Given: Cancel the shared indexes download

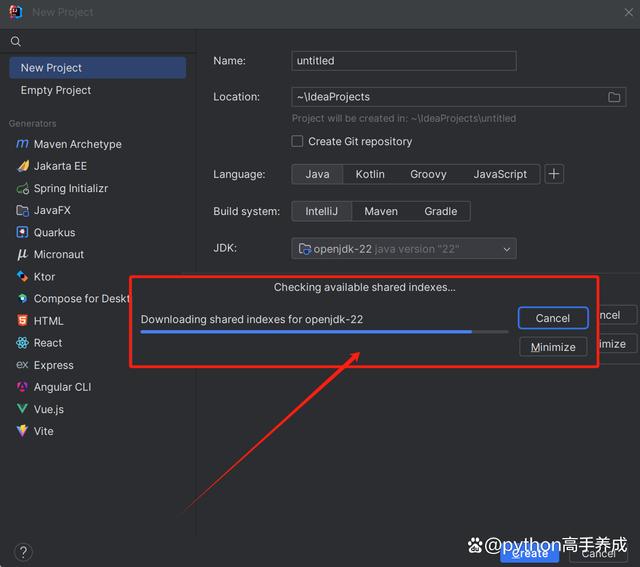Looking at the screenshot, I should coord(552,318).
